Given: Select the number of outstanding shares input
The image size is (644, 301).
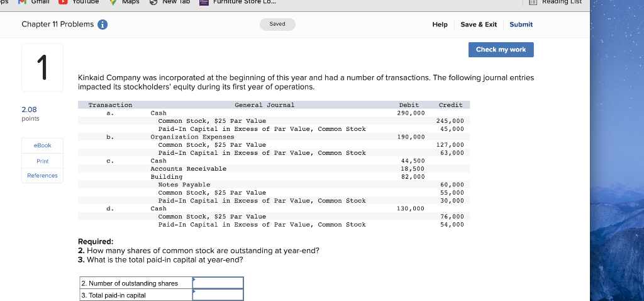Looking at the screenshot, I should [x=218, y=283].
